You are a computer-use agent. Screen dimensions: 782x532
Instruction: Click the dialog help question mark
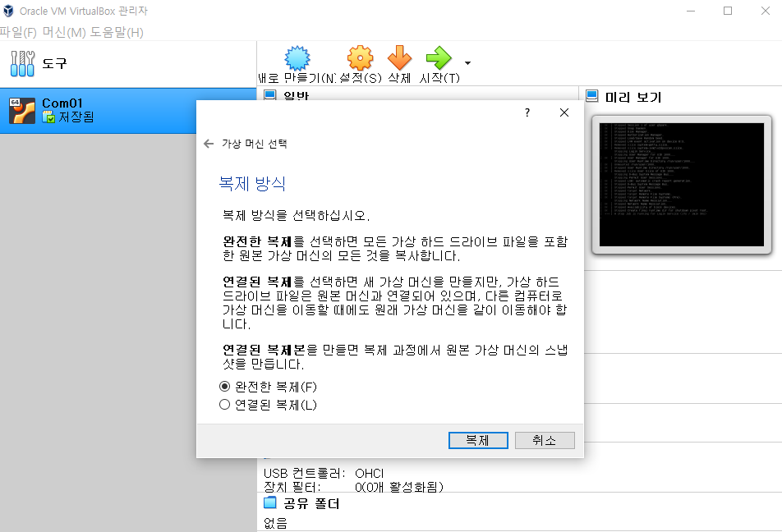[x=527, y=112]
